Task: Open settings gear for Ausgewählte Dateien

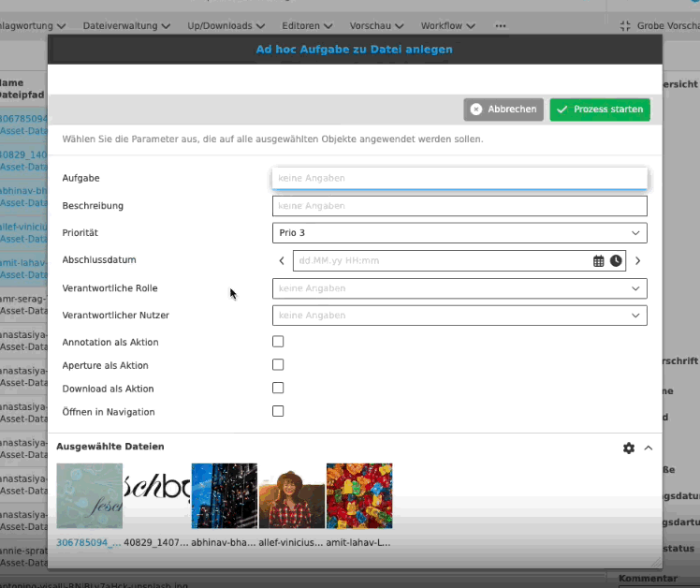Action: (x=629, y=448)
